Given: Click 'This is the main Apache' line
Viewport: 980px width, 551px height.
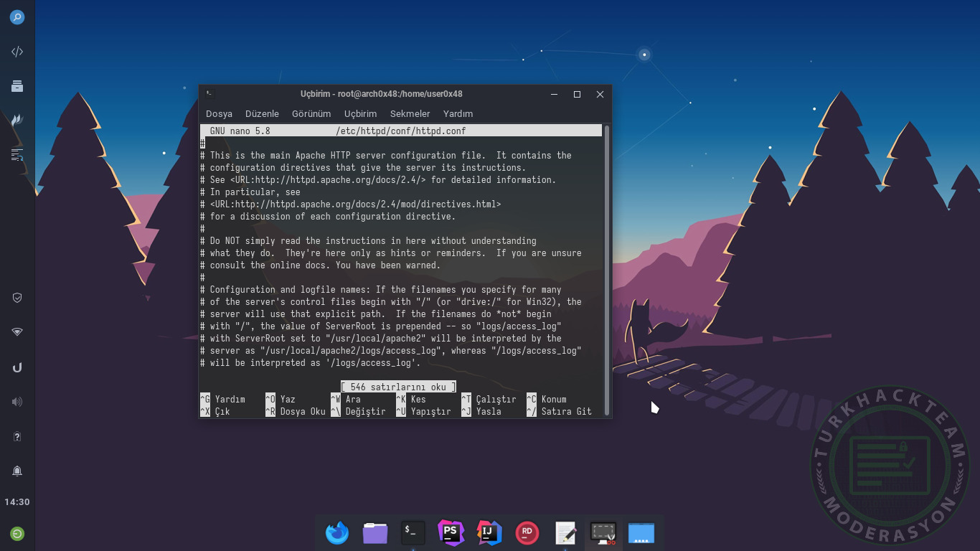Looking at the screenshot, I should (386, 156).
